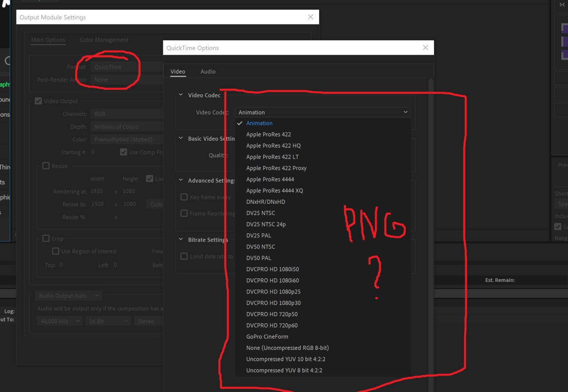
Task: Select DV50 PAL codec option
Action: tap(323, 258)
